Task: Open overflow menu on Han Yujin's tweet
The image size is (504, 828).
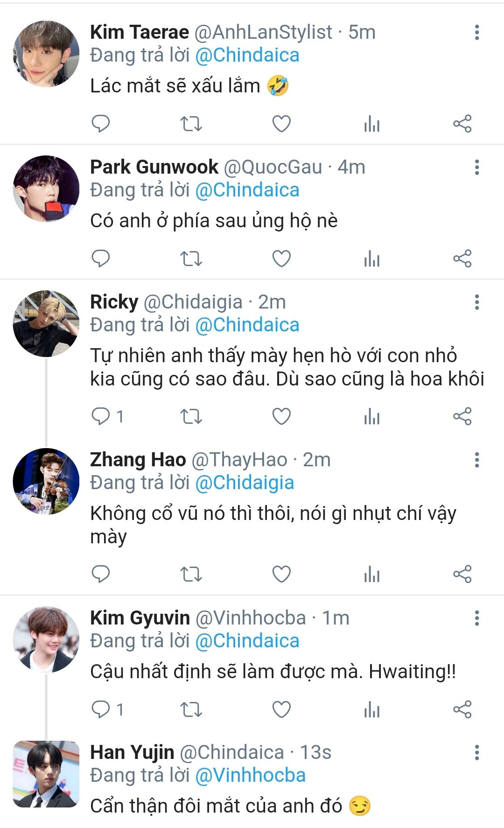Action: 476,752
